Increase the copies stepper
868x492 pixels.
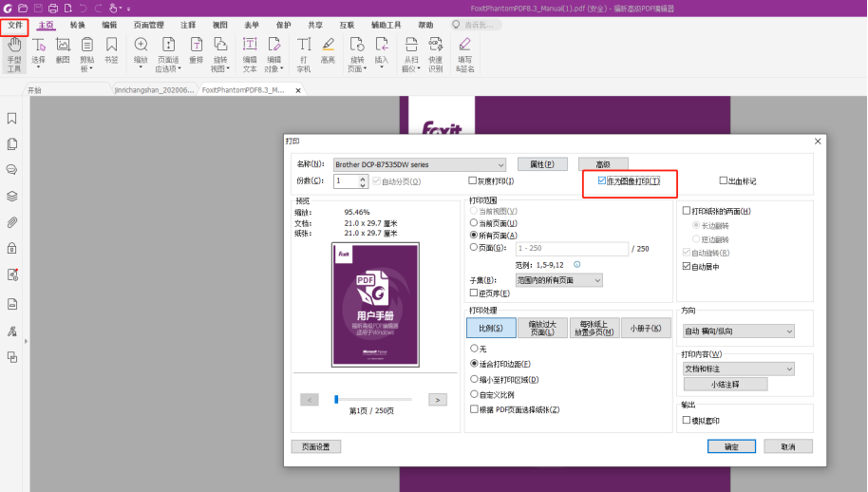coord(363,179)
